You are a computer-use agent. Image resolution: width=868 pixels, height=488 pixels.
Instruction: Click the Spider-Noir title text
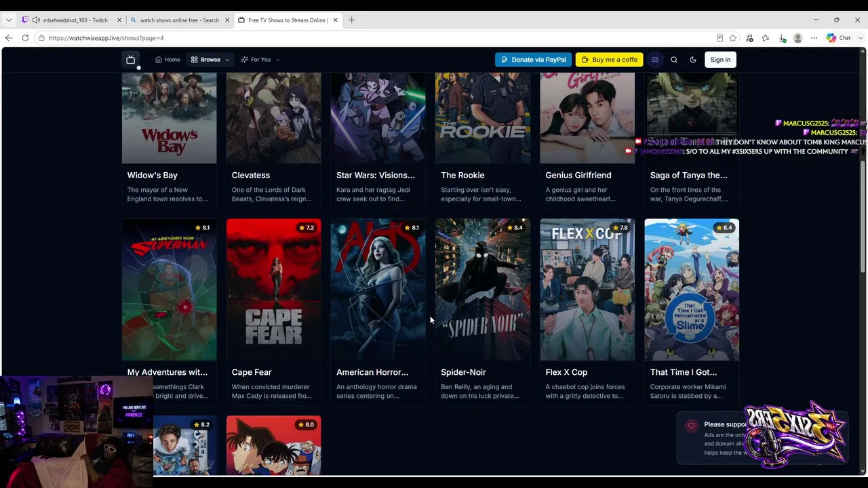[x=463, y=372]
